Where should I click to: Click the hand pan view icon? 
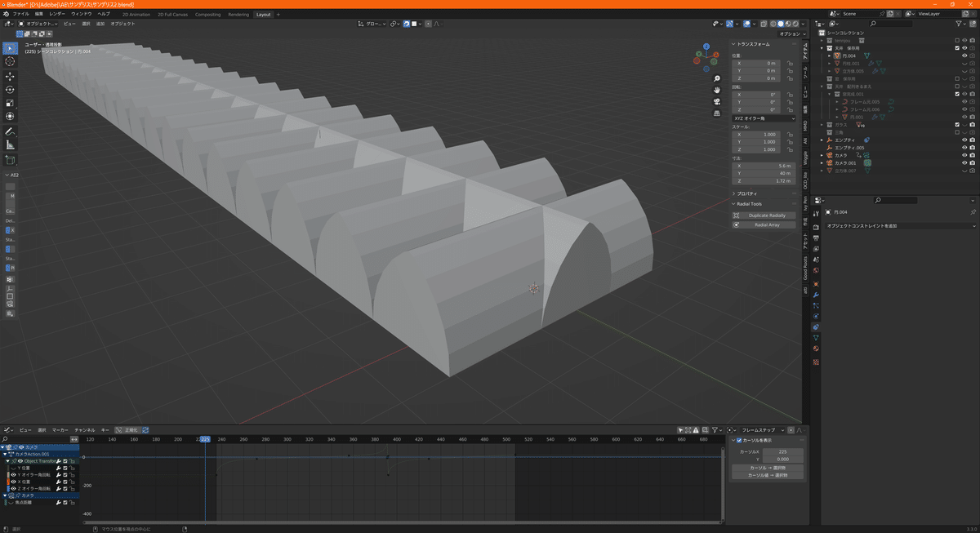(716, 89)
